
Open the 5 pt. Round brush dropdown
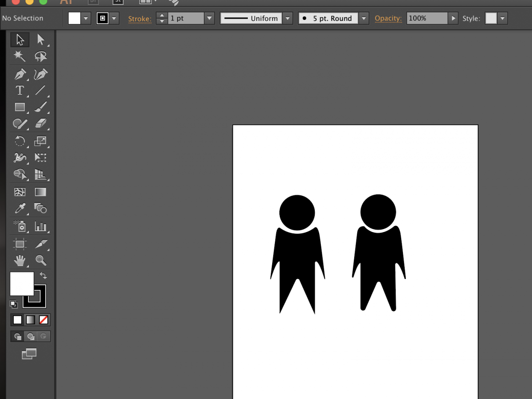coord(364,18)
